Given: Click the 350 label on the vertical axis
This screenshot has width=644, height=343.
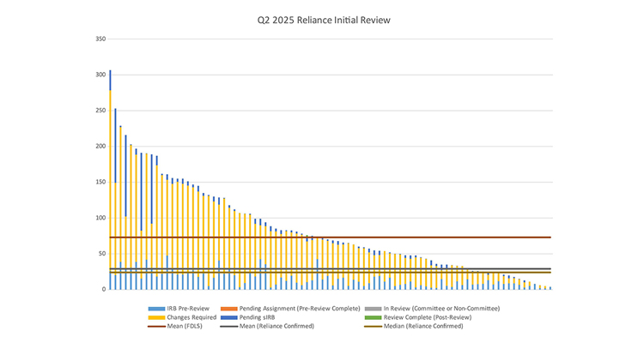Looking at the screenshot, I should click(x=100, y=39).
